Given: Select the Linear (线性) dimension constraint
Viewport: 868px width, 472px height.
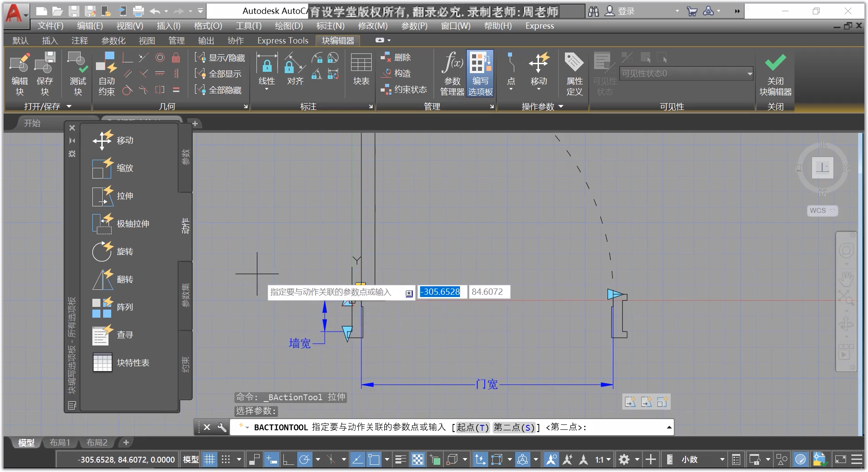Looking at the screenshot, I should point(267,71).
